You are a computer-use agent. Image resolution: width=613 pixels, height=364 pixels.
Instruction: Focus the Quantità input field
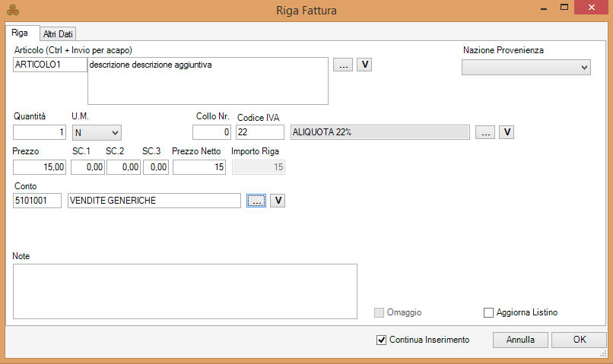(x=40, y=132)
